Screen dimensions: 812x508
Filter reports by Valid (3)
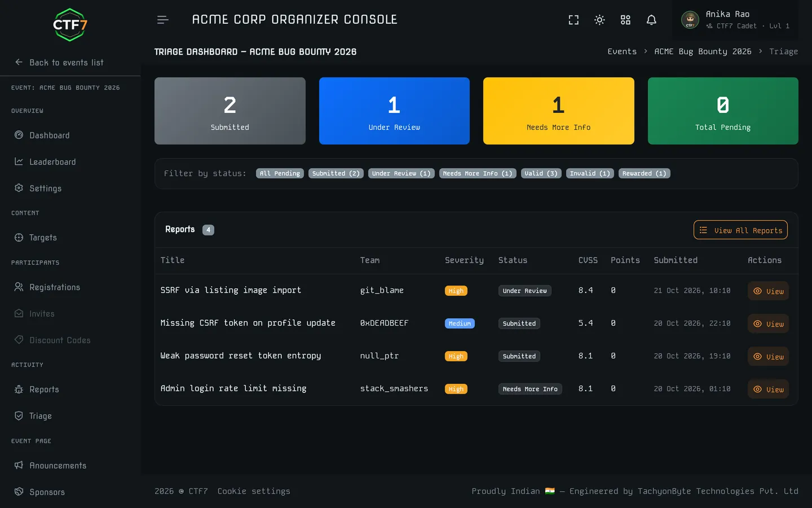click(x=541, y=173)
